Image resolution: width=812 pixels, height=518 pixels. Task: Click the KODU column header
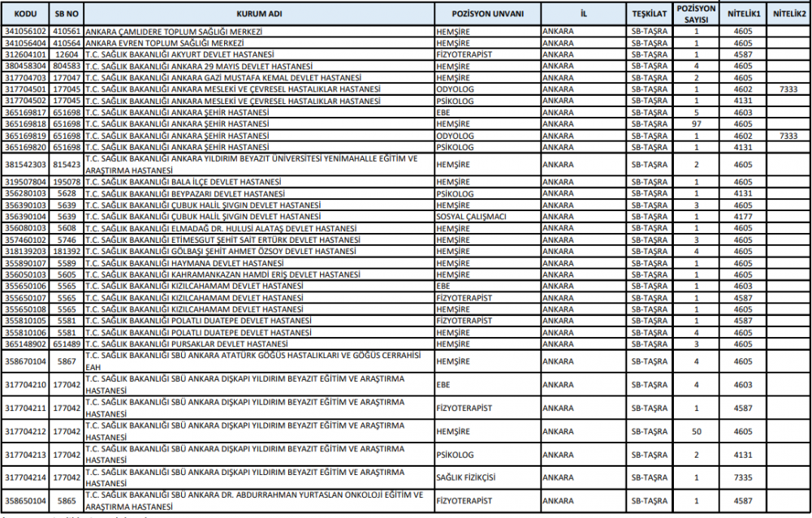[26, 14]
